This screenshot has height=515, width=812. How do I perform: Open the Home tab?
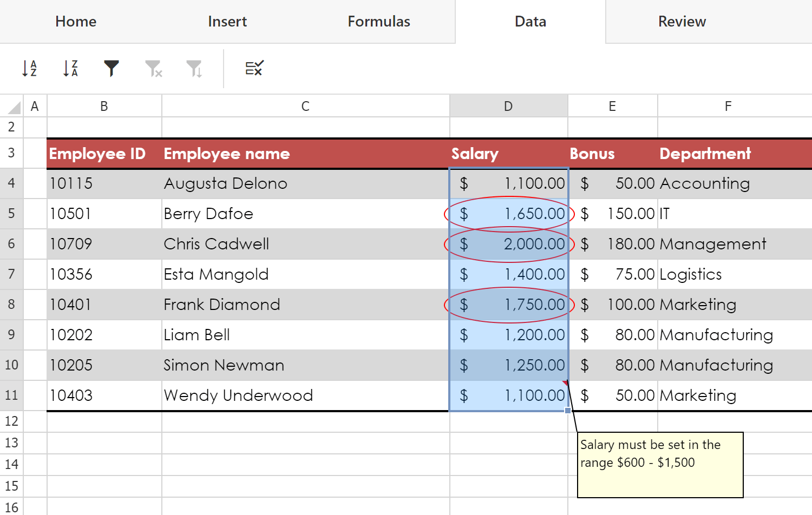tap(76, 22)
